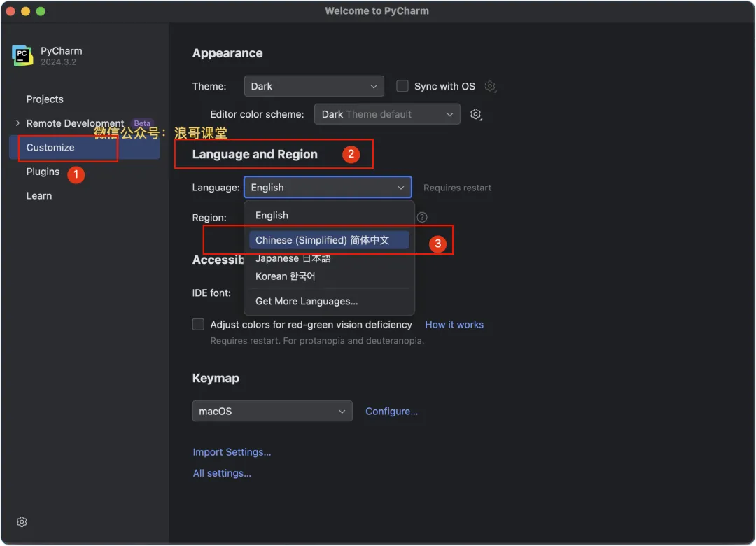The width and height of the screenshot is (756, 546).
Task: Click the Beta badge
Action: coord(142,123)
